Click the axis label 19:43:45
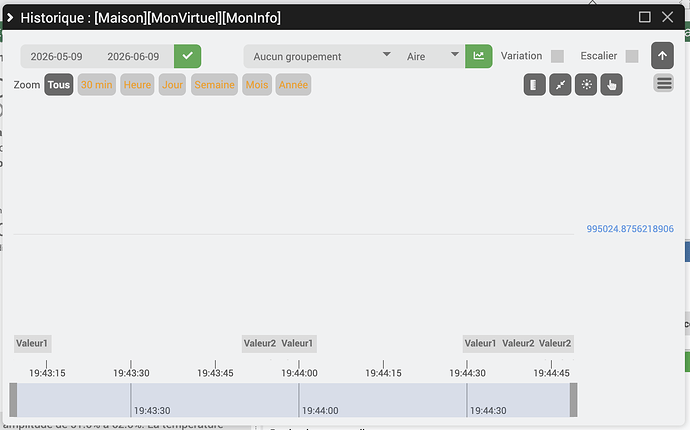This screenshot has width=690, height=430. tap(215, 373)
